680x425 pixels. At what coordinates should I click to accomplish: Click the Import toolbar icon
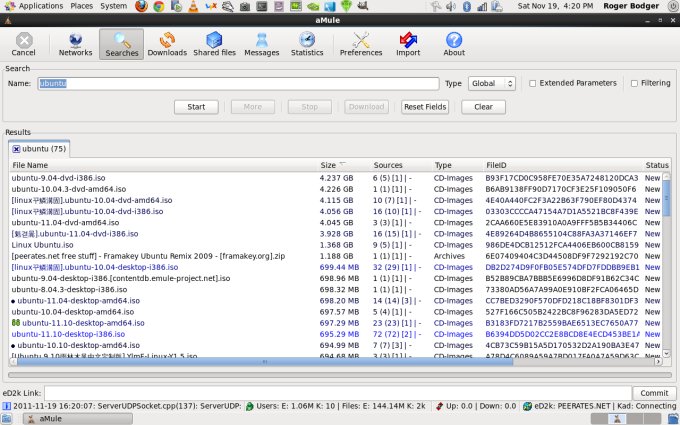[408, 41]
